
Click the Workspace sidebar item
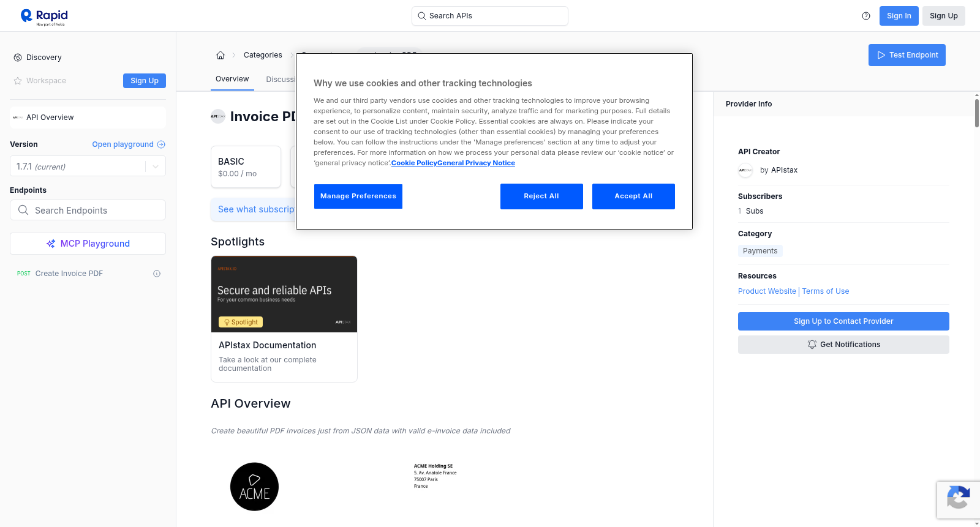(46, 81)
